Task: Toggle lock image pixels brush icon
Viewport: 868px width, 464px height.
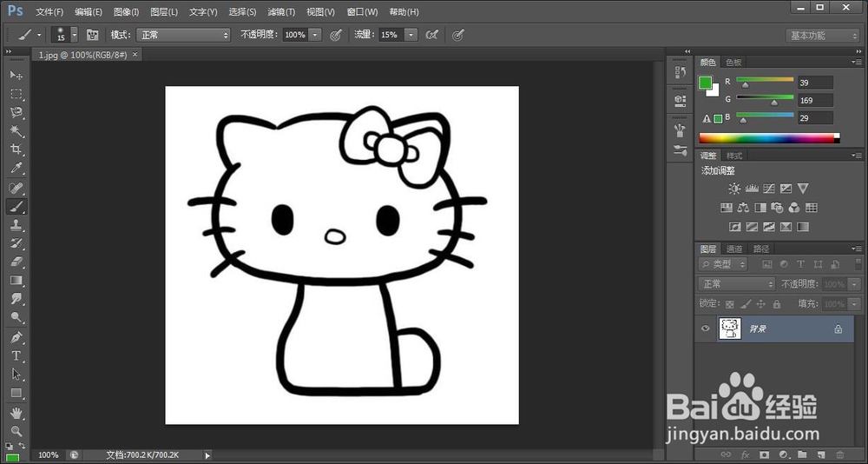Action: [746, 304]
